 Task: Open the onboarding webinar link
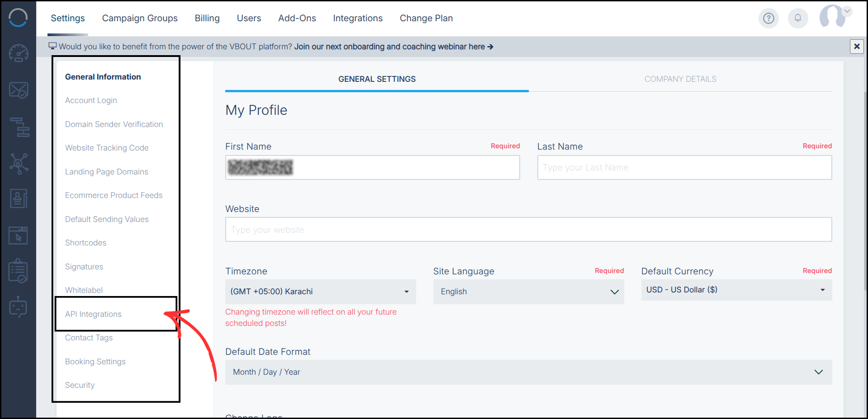393,47
